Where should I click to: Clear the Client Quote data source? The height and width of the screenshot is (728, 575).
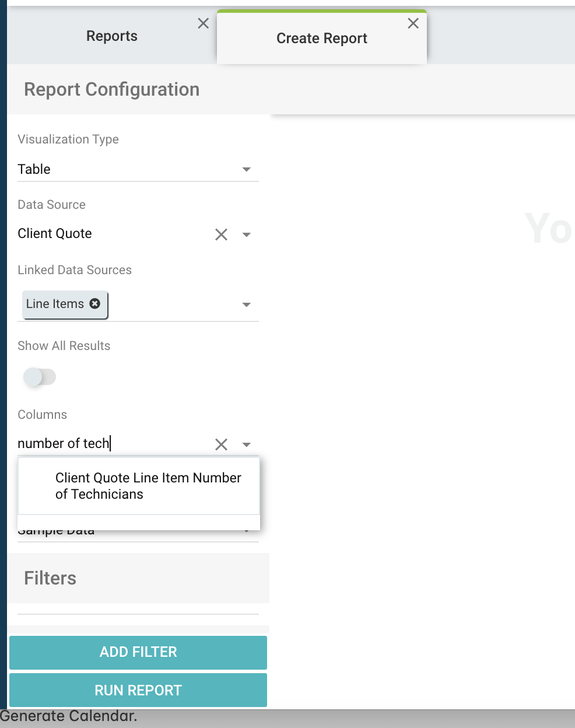tap(221, 235)
